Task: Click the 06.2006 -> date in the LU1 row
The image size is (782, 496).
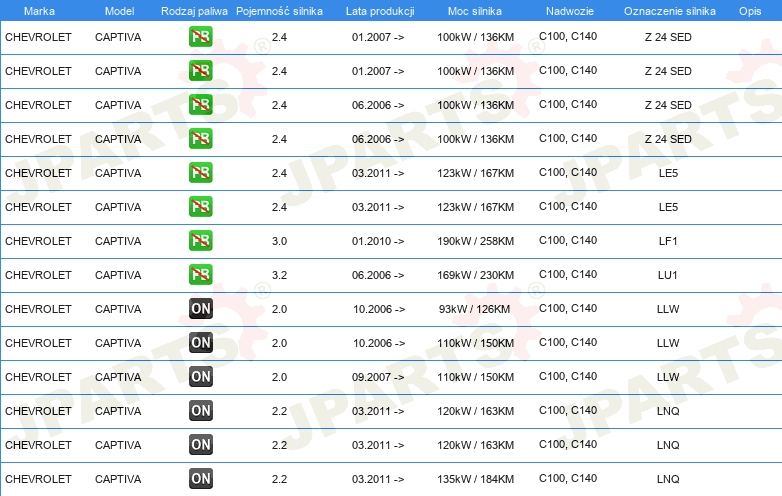Action: (378, 275)
